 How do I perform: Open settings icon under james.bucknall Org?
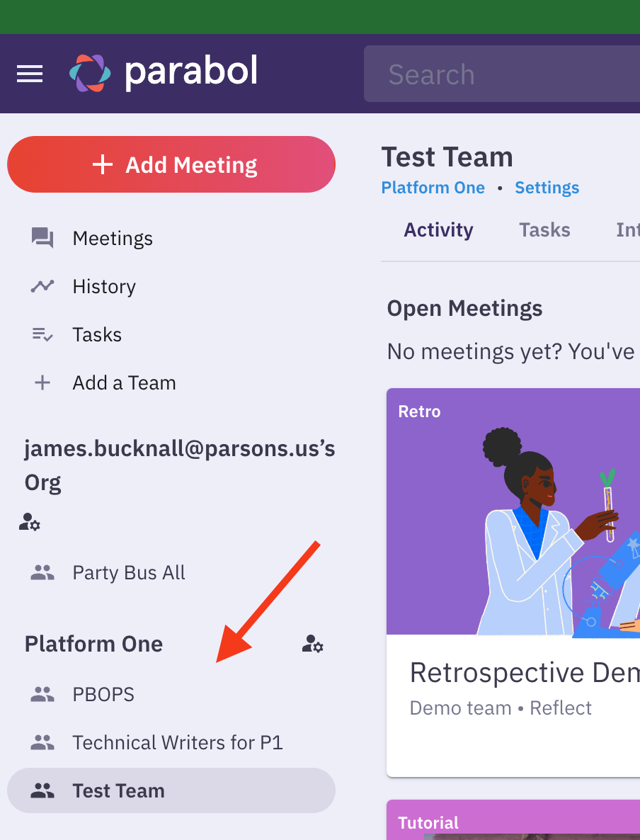[30, 523]
